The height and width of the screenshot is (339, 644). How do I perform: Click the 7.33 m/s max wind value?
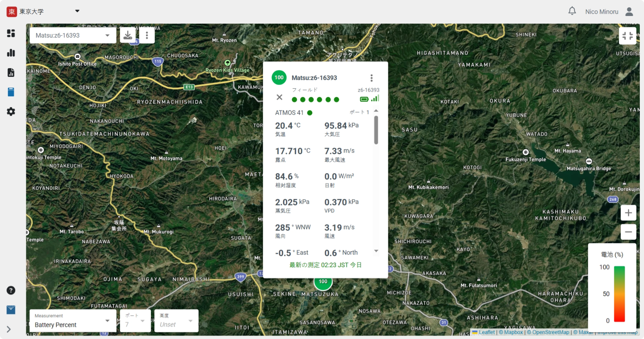[339, 151]
